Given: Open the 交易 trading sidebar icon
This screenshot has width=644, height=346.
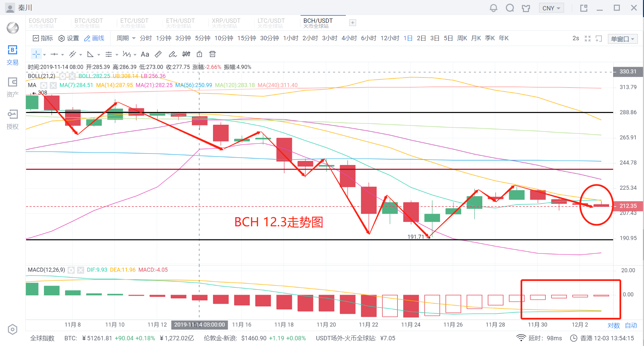Looking at the screenshot, I should click(12, 55).
